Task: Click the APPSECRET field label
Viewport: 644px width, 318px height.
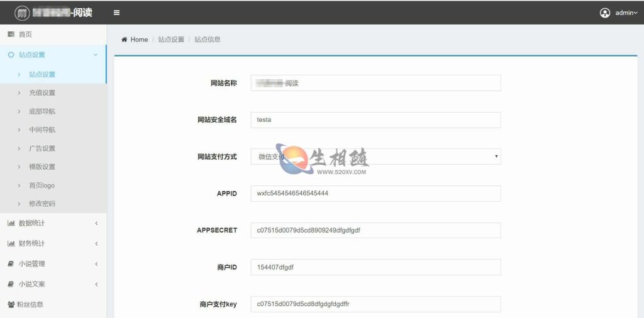Action: click(x=217, y=230)
